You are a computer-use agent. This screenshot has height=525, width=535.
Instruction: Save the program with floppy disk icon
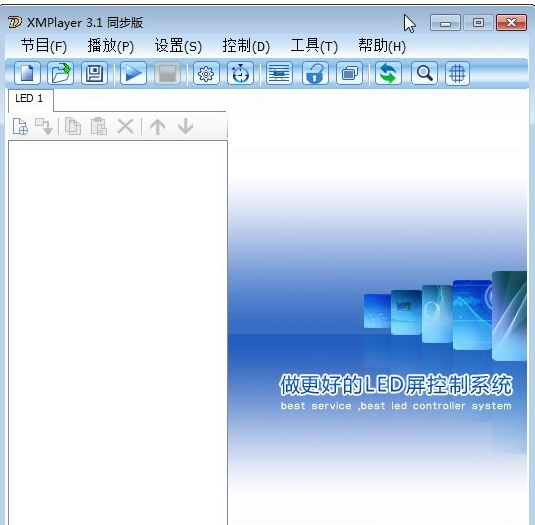94,73
